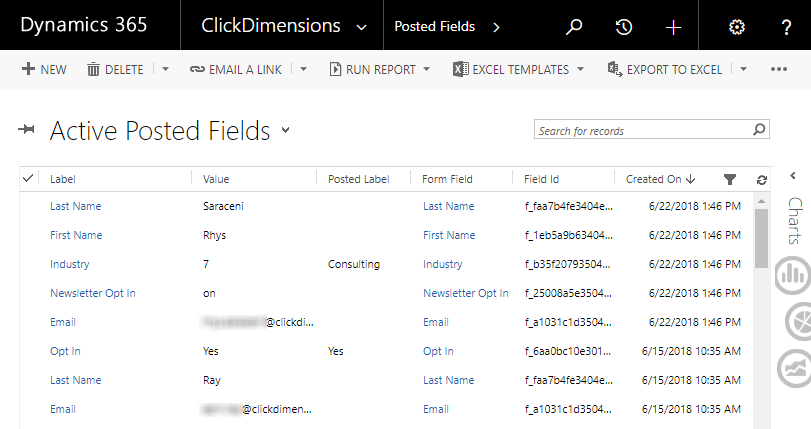Open the EXCEL TEMPLATES menu
Screen dimensions: 811x429
pos(518,69)
